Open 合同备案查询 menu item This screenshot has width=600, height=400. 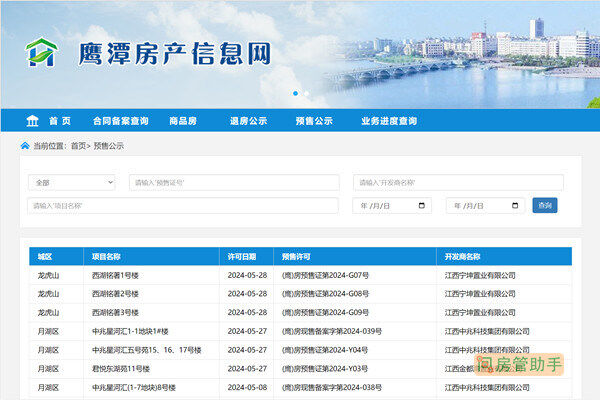121,121
